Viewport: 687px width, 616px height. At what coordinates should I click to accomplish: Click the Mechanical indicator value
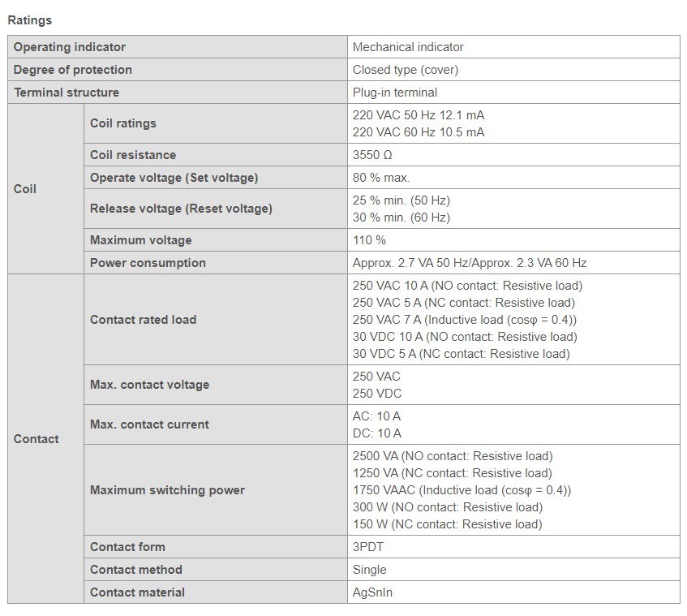coord(408,47)
